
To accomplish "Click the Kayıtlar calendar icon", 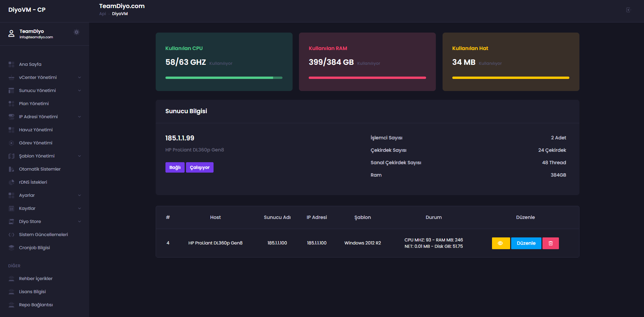I will 11,208.
